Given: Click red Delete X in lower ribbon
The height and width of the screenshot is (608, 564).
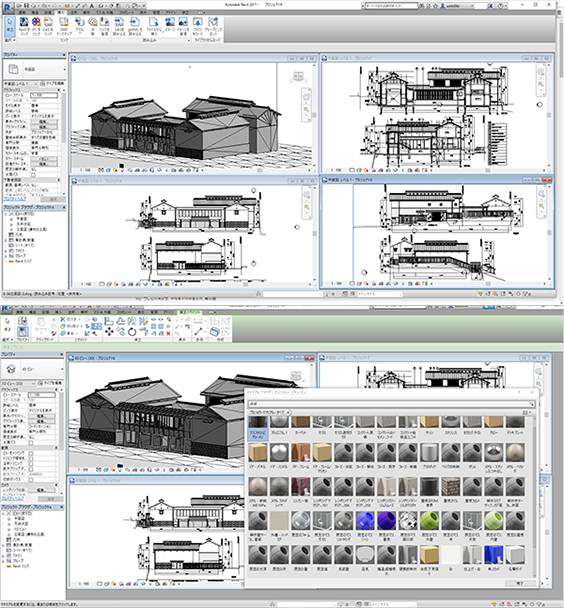Looking at the screenshot, I should tap(168, 333).
